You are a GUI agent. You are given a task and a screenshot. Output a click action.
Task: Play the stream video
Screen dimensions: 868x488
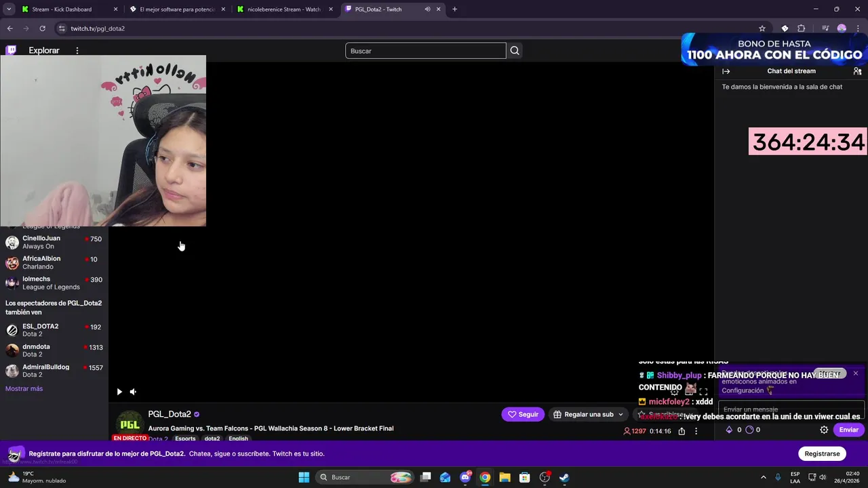(x=119, y=392)
